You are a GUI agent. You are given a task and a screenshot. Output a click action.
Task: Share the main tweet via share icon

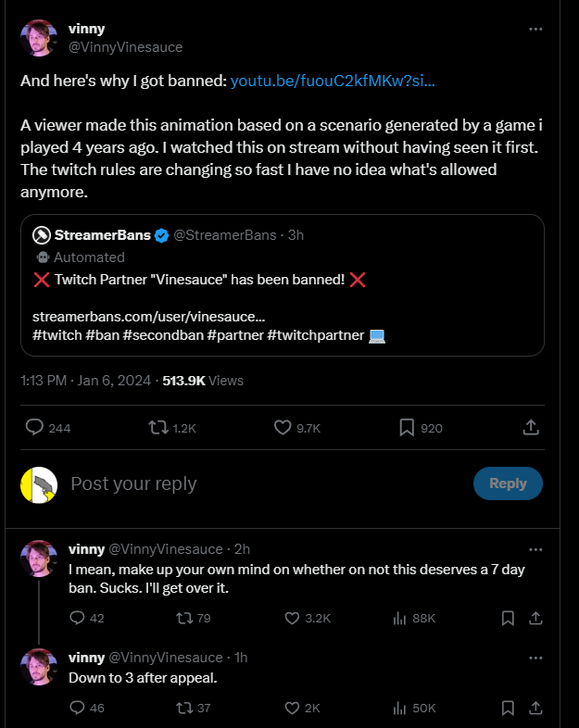(531, 427)
